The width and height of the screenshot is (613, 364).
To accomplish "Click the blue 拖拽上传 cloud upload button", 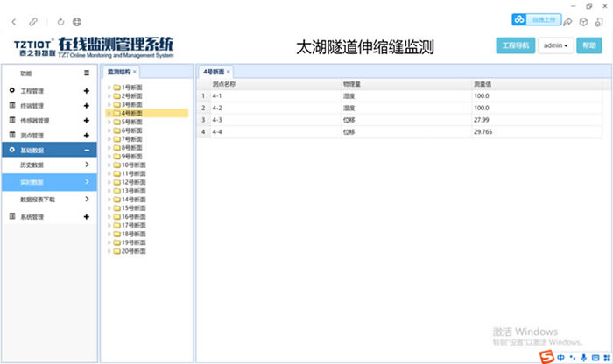I will tap(533, 18).
